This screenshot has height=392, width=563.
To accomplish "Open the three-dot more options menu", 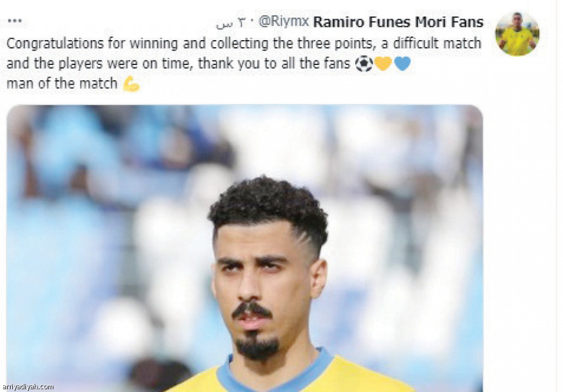I will click(15, 21).
